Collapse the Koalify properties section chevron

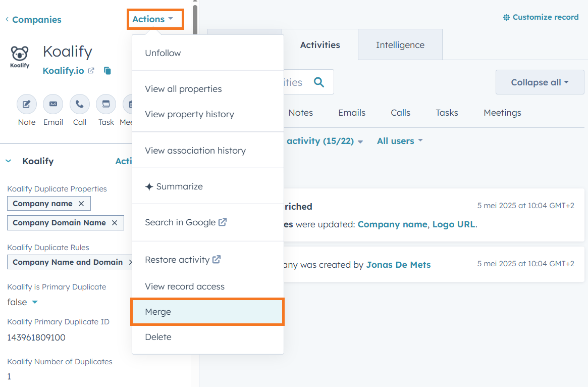[x=8, y=161]
